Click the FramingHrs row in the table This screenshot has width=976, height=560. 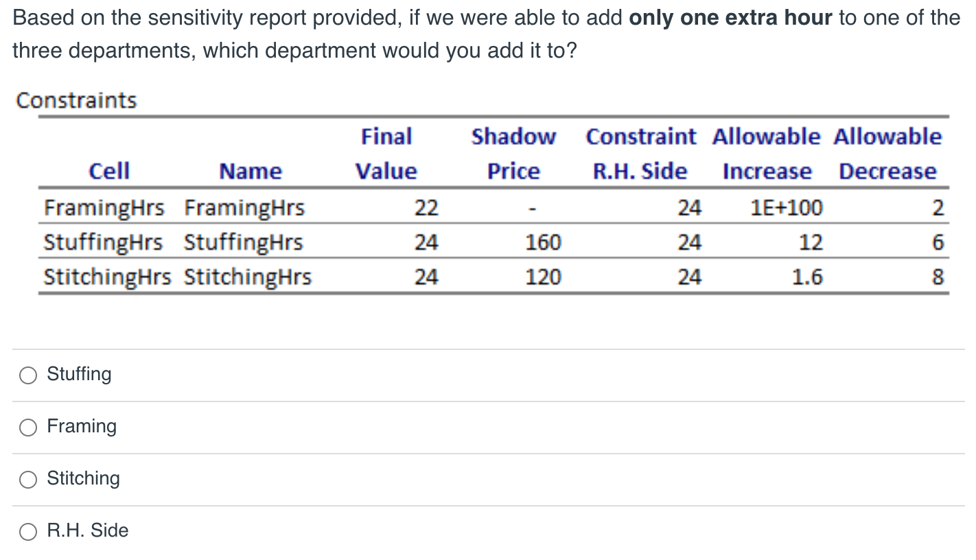tap(104, 207)
